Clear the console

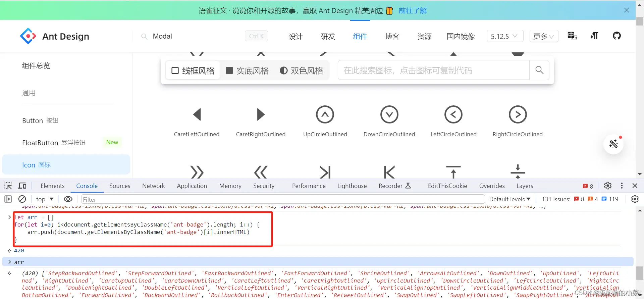[22, 199]
